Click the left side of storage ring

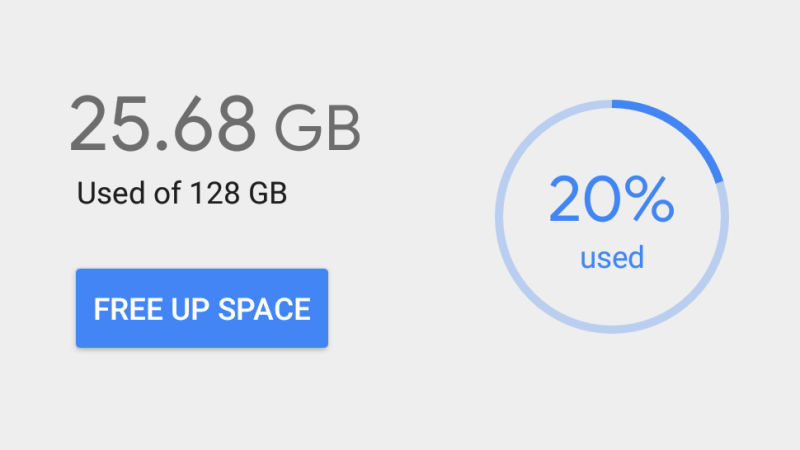[499, 217]
